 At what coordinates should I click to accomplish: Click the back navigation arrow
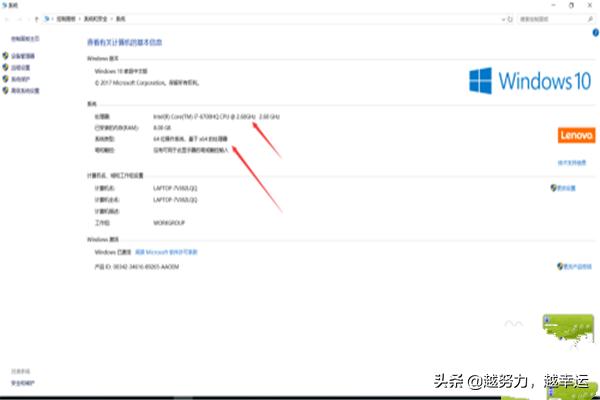(8, 18)
